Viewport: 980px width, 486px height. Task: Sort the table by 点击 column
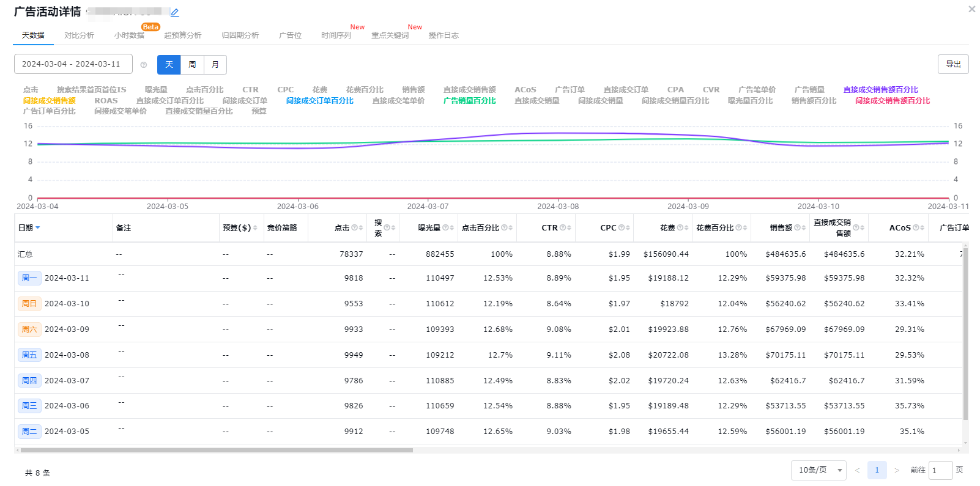coord(361,227)
